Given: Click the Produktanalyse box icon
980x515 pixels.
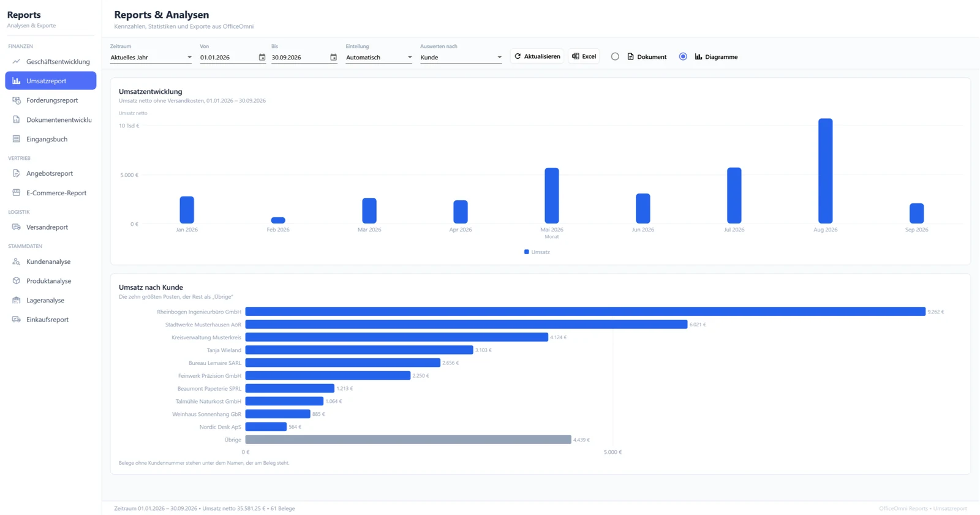Looking at the screenshot, I should click(17, 280).
